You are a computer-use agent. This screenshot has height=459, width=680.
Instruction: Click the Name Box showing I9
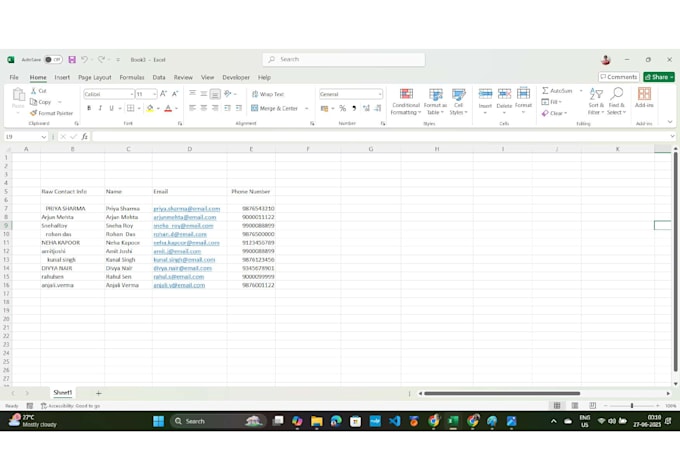(x=26, y=137)
